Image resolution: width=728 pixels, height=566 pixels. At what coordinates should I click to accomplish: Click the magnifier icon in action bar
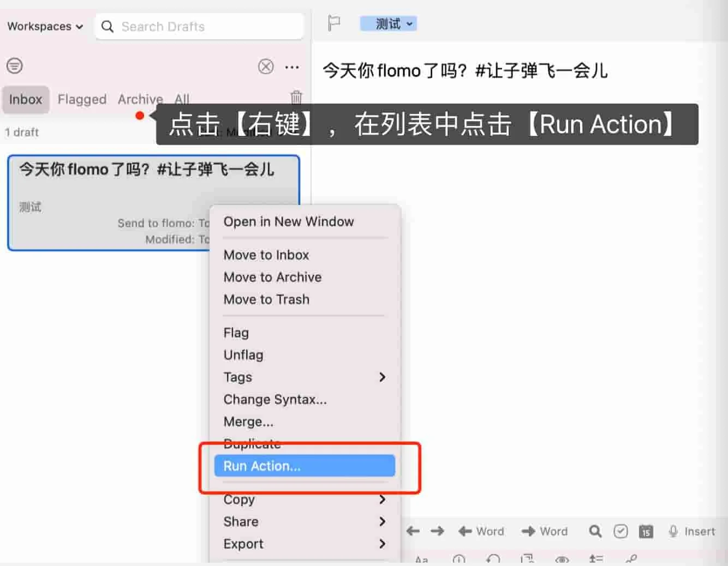pos(595,531)
